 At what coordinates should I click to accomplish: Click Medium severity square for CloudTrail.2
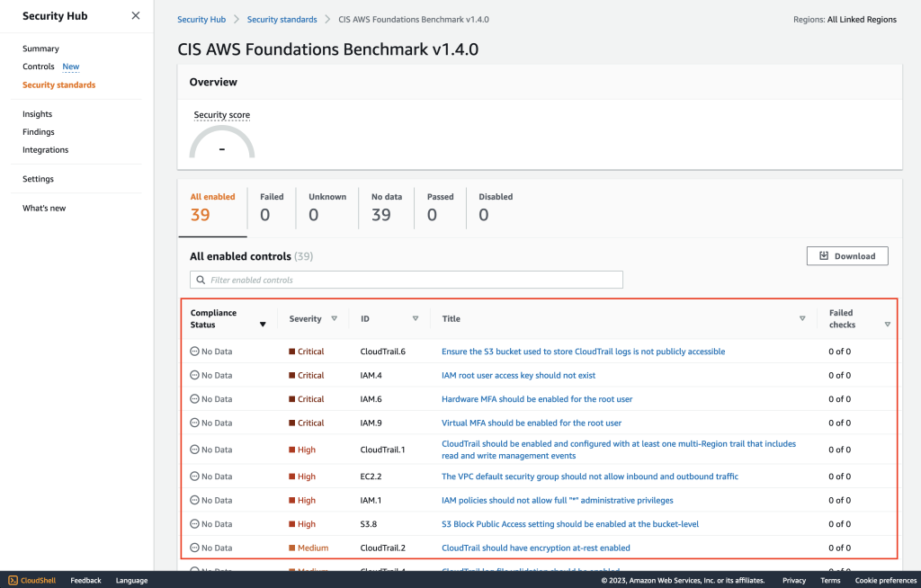tap(292, 548)
